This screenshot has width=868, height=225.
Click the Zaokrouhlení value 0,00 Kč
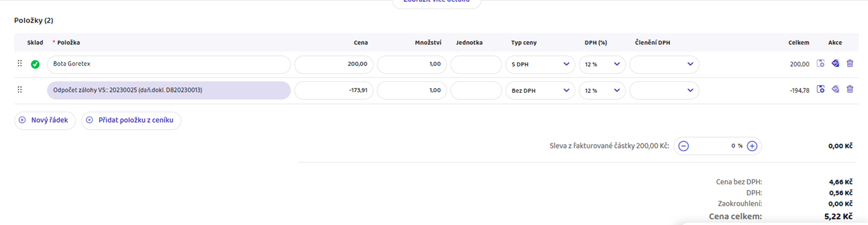(841, 203)
